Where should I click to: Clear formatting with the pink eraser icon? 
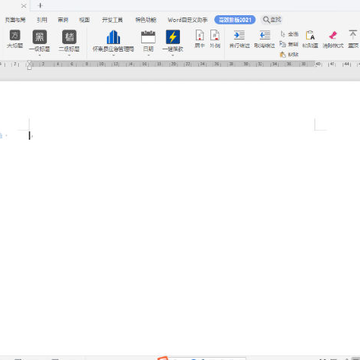click(333, 35)
